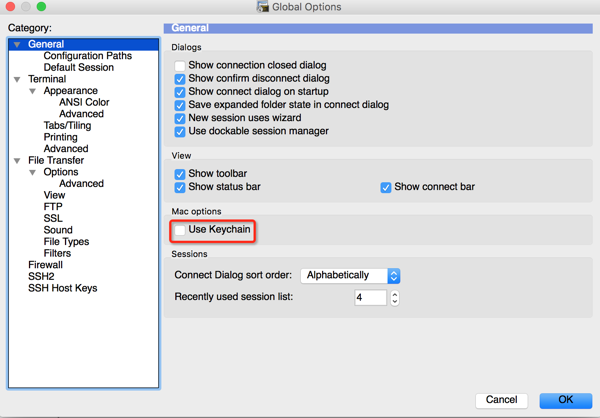
Task: Click the Cancel button
Action: click(x=501, y=400)
